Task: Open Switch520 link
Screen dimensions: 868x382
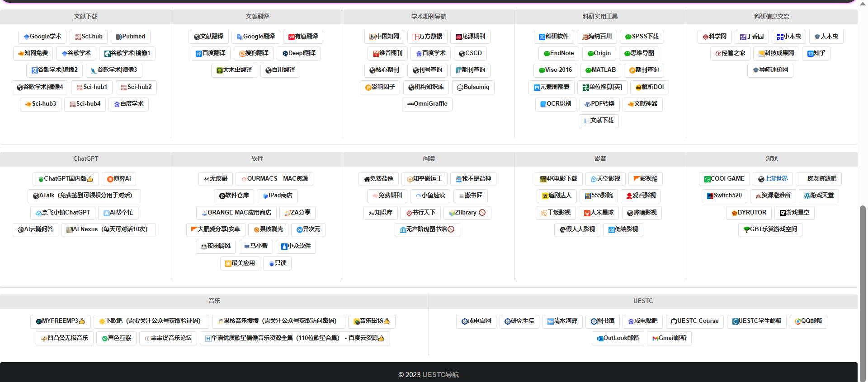Action: (x=724, y=196)
